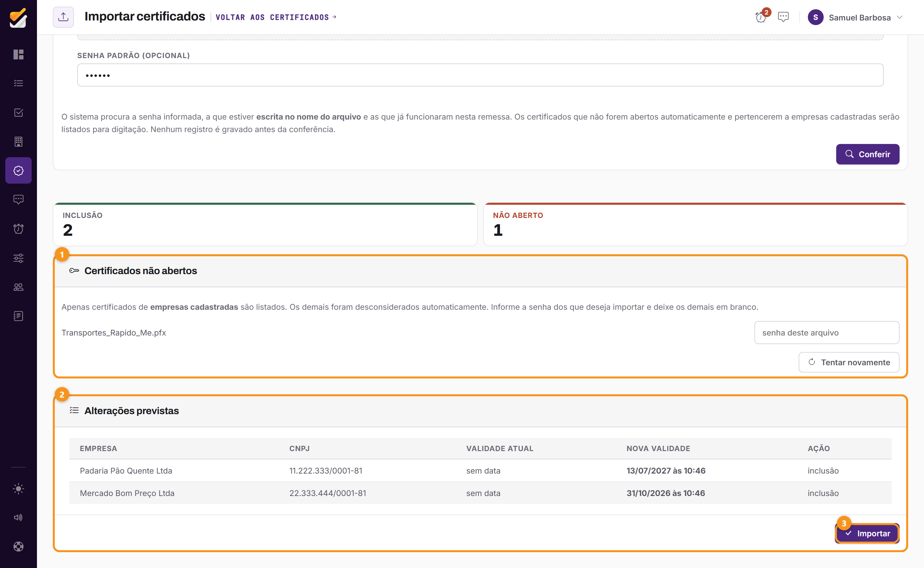Open the help lifebuoy icon in the sidebar
Screen dimensions: 924x568
18,547
